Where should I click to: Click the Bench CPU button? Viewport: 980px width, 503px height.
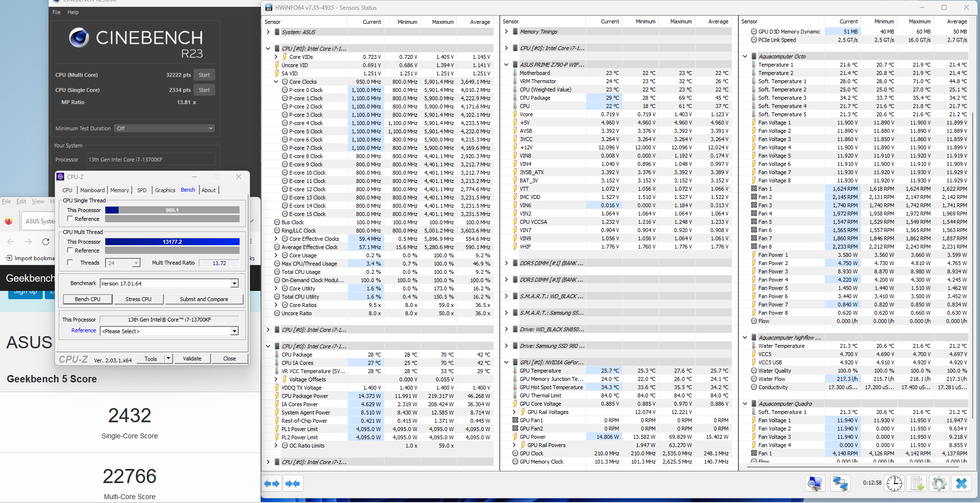(x=87, y=299)
